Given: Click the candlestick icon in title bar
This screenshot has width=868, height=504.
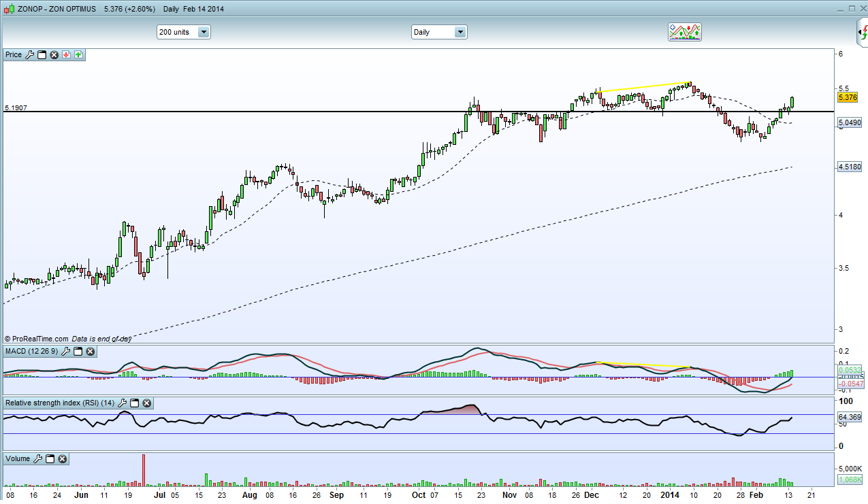Looking at the screenshot, I should (9, 10).
